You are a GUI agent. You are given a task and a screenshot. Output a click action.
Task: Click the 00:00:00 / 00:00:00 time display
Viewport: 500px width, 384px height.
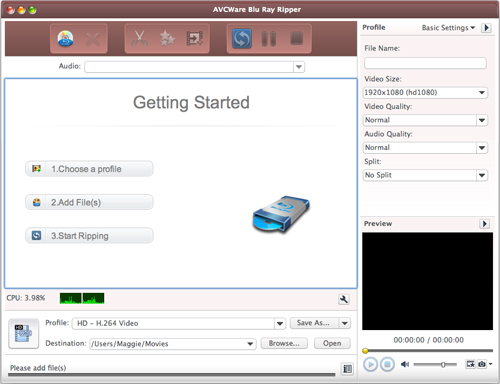(x=428, y=340)
